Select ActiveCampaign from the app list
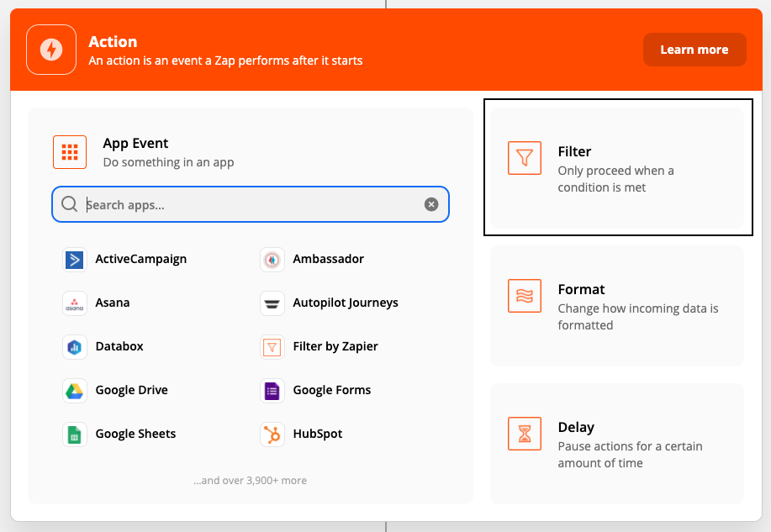 click(141, 259)
